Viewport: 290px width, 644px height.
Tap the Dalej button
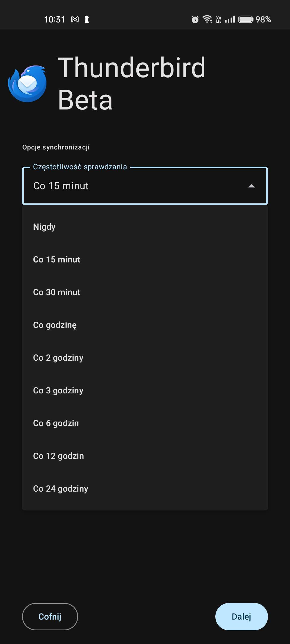(241, 617)
